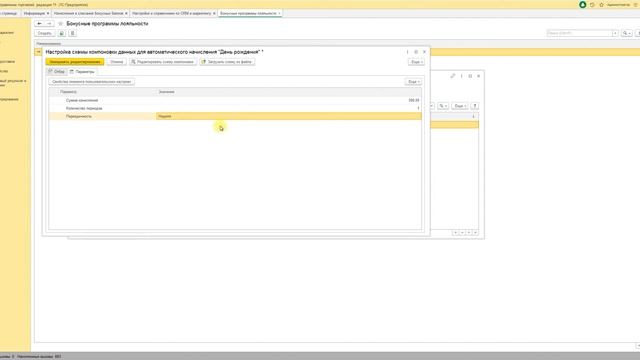Select Бонусные программы лояльности tab
The image size is (640, 360).
click(x=248, y=13)
